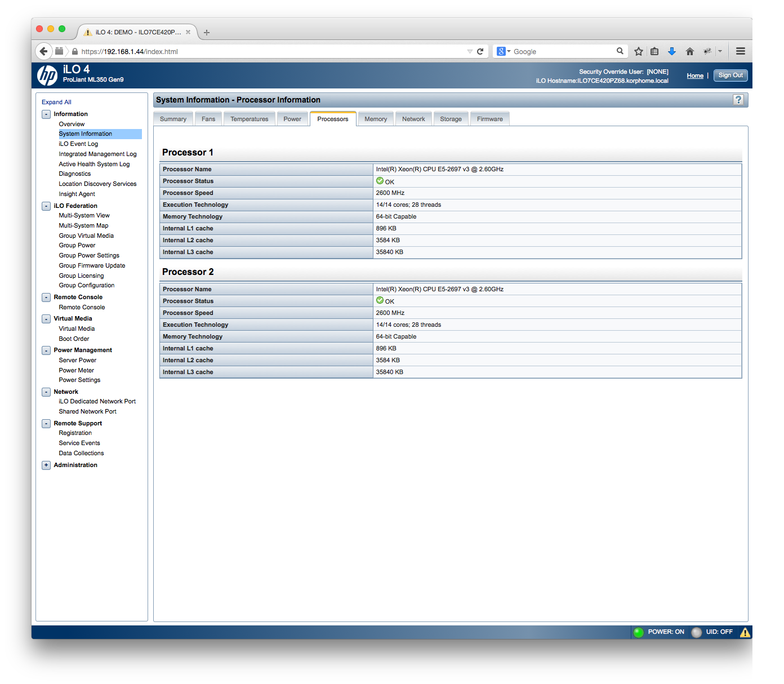The image size is (784, 684).
Task: Click the browser back arrow button
Action: (43, 51)
